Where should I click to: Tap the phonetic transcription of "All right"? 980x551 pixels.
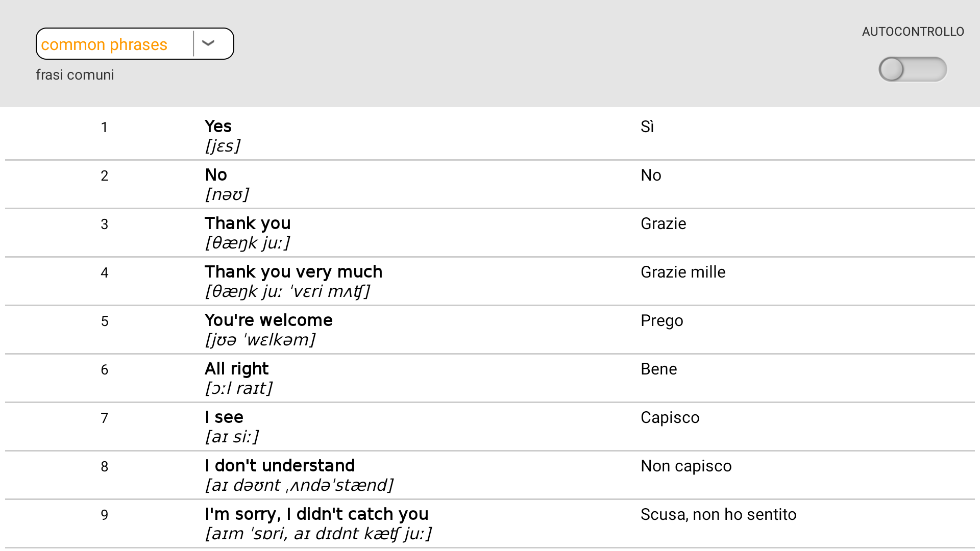[x=238, y=388]
